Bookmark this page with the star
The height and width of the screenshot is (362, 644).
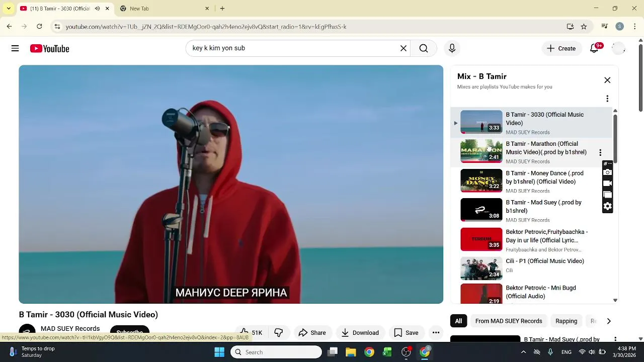point(584,27)
